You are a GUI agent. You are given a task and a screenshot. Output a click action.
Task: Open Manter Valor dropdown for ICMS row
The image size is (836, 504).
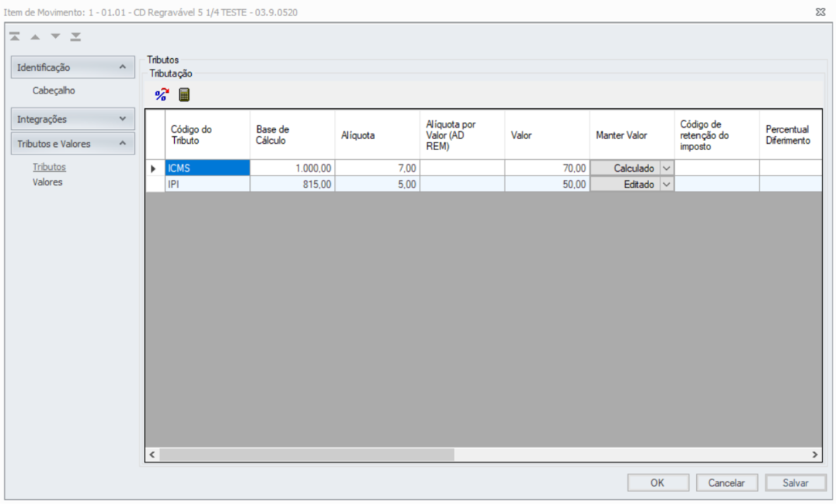pyautogui.click(x=667, y=168)
